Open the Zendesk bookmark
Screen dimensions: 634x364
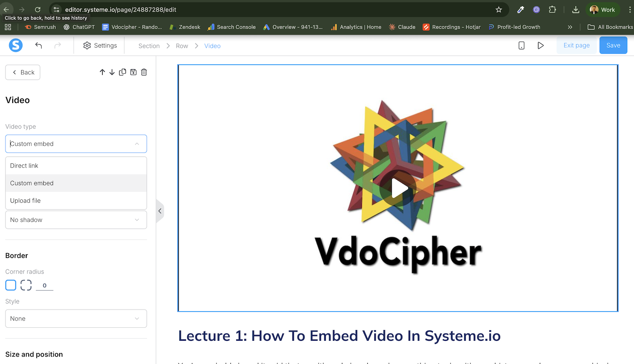pos(185,27)
